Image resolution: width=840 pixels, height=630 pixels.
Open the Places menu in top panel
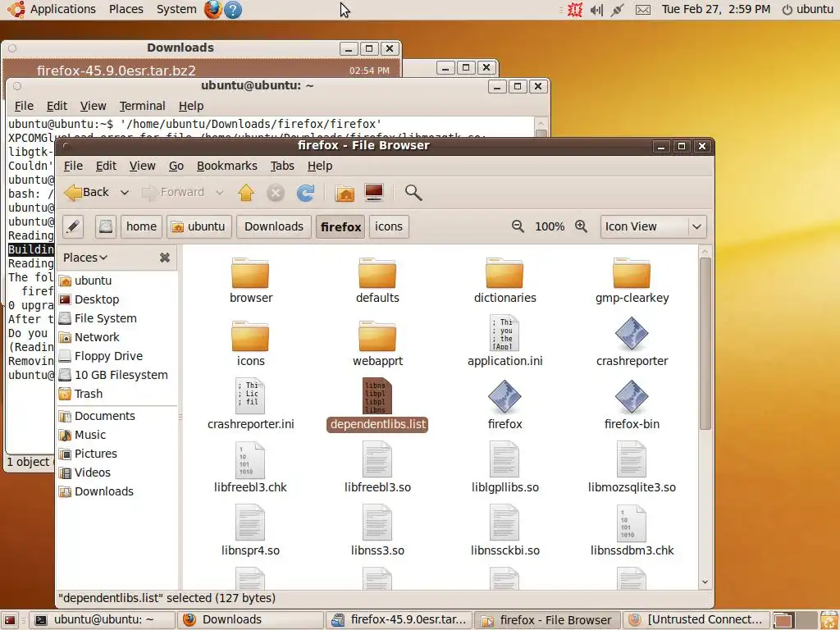coord(126,9)
